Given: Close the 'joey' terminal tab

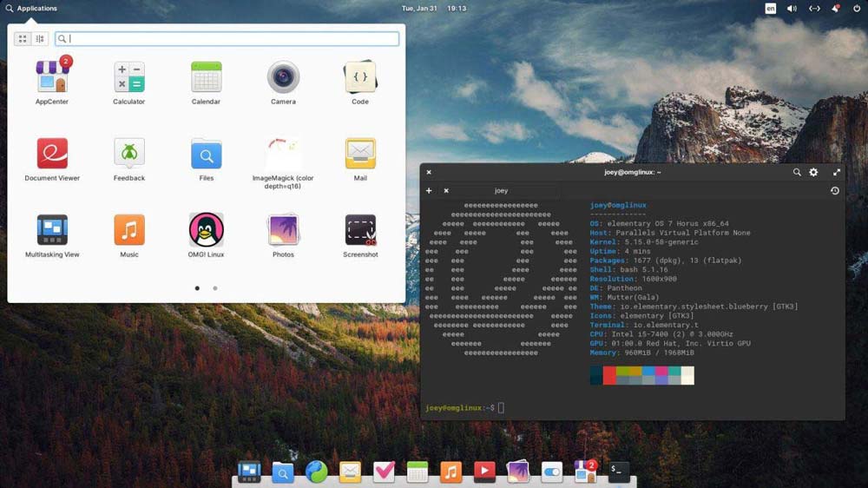Looking at the screenshot, I should click(446, 190).
